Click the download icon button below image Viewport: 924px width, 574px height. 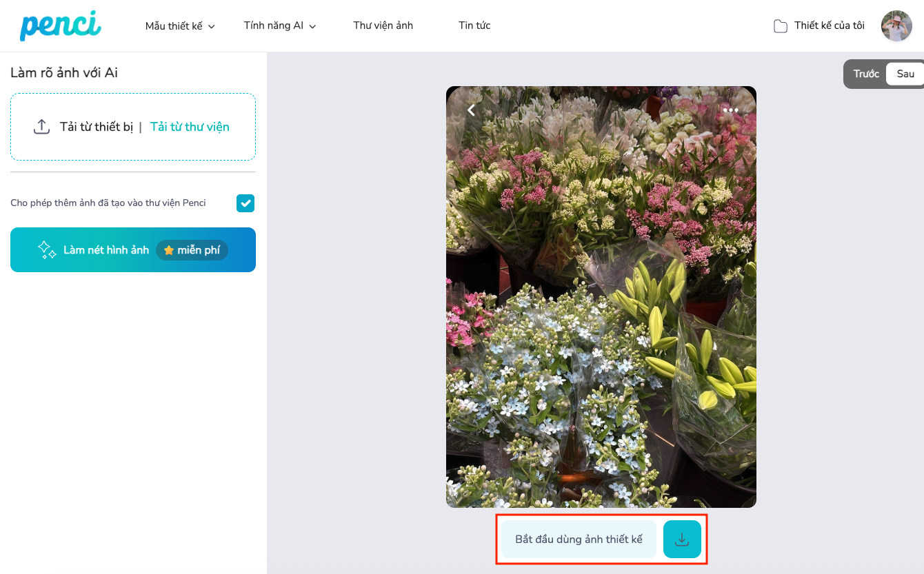click(x=682, y=540)
